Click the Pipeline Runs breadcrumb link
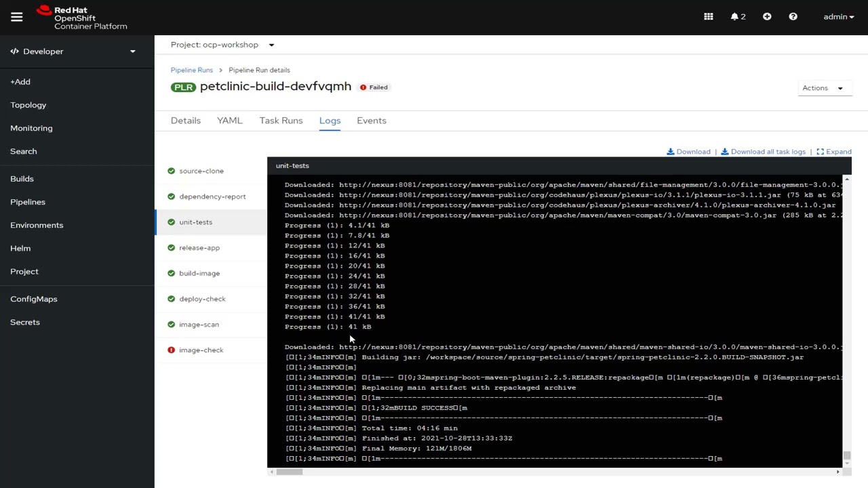Image resolution: width=868 pixels, height=488 pixels. coord(192,70)
